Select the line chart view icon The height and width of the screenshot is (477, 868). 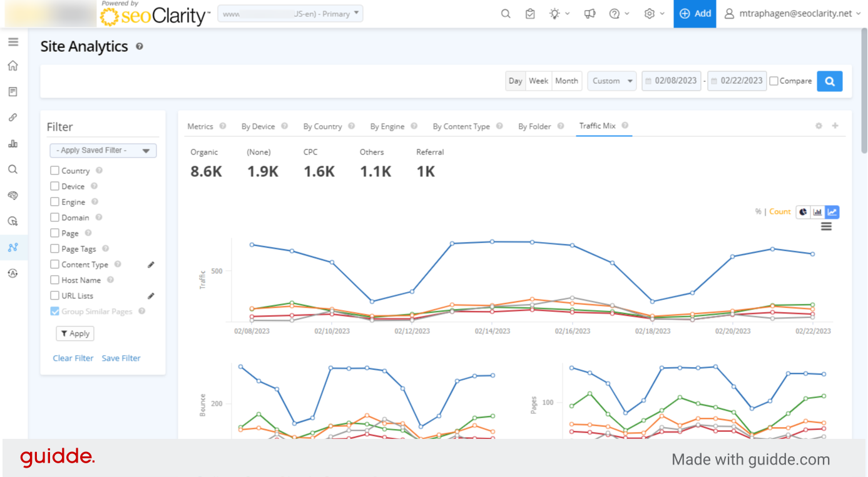[x=832, y=212]
